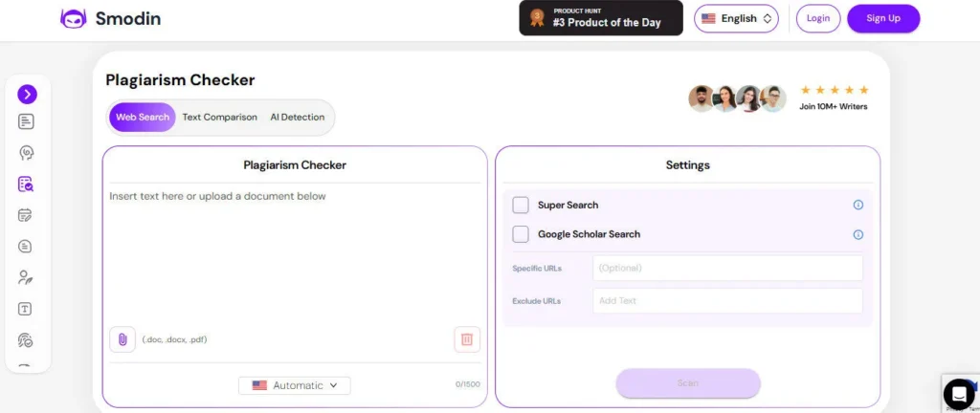Click the Sign Up button
Image resolution: width=980 pixels, height=413 pixels.
(883, 18)
